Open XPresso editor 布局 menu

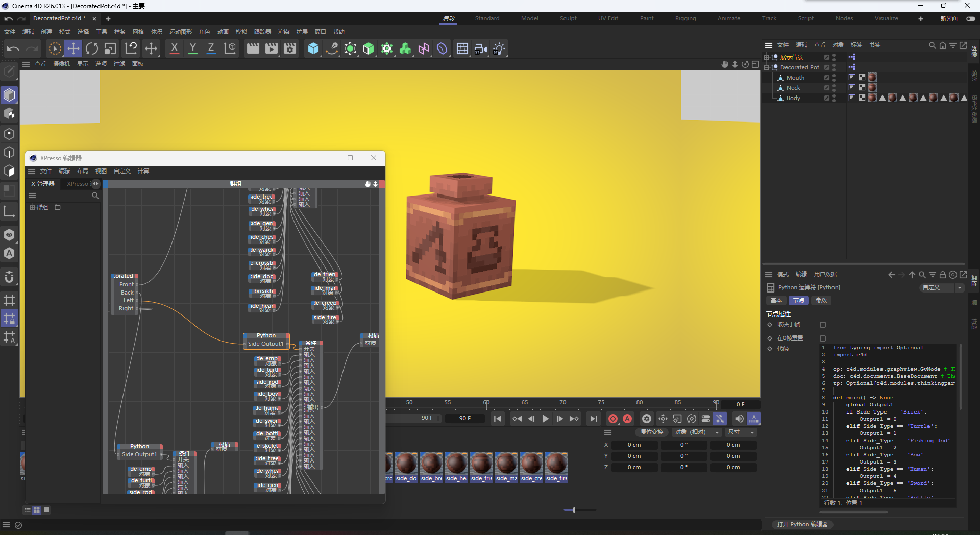point(83,171)
